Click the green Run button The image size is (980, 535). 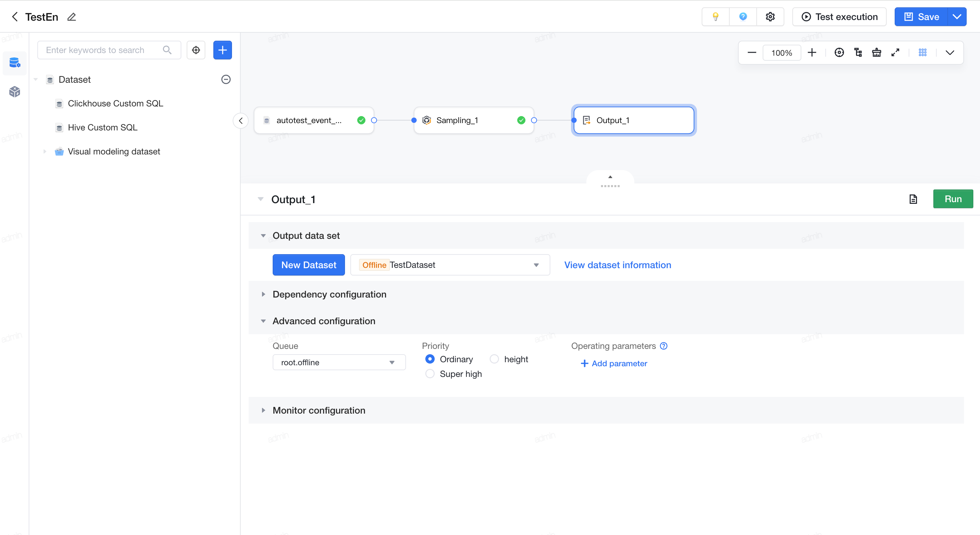tap(953, 199)
